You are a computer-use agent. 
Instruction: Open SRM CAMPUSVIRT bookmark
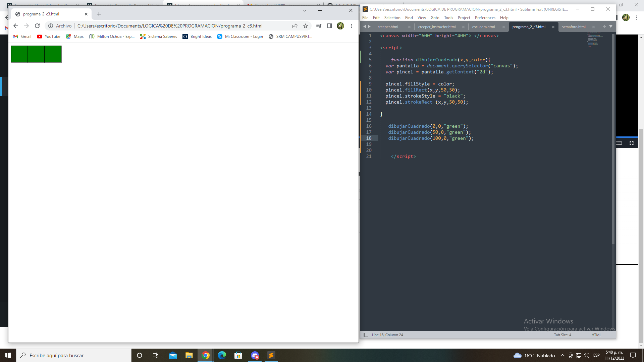[290, 37]
